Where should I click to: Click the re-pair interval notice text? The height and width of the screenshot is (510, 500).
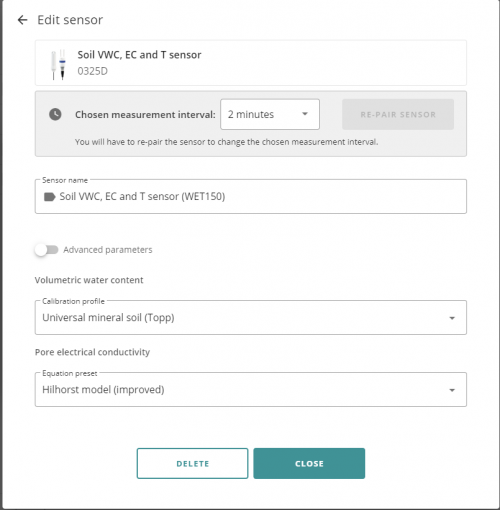click(x=227, y=142)
